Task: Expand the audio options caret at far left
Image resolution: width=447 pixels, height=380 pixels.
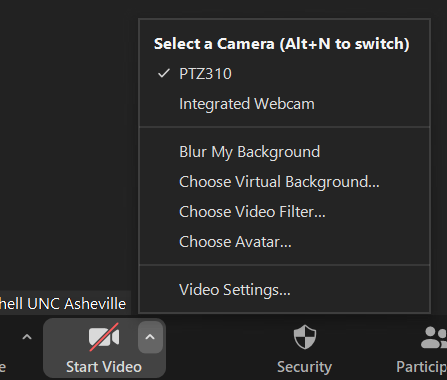Action: [27, 337]
